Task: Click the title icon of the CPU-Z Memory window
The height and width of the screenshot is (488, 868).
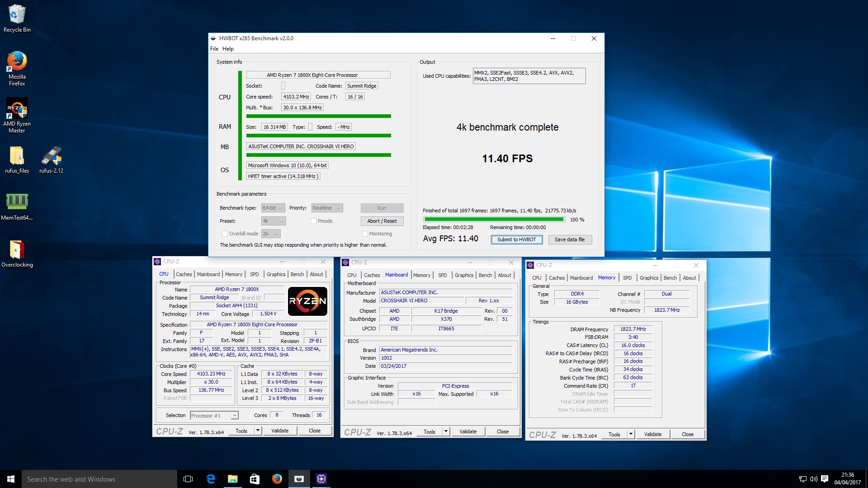Action: [x=530, y=265]
